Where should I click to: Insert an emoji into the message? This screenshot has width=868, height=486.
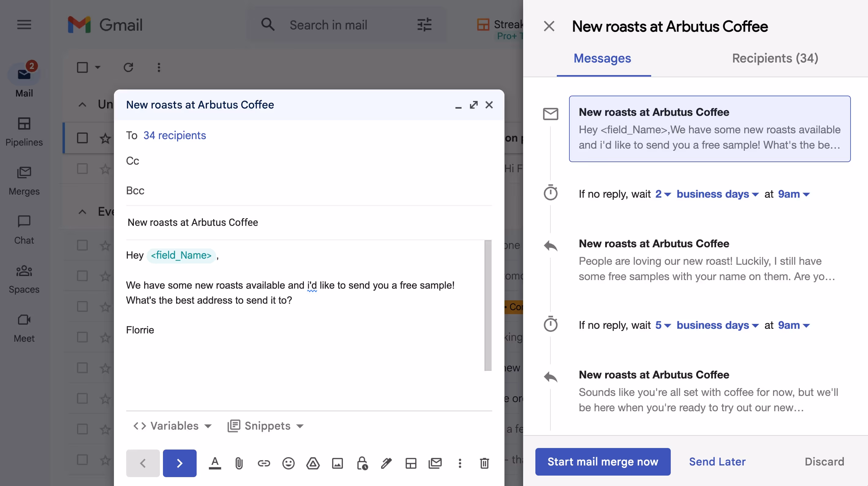(x=289, y=463)
